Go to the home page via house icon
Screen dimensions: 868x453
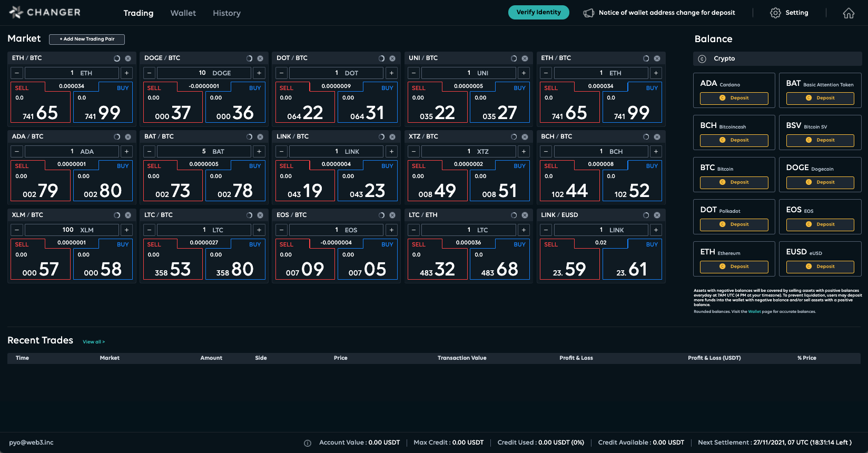(849, 13)
